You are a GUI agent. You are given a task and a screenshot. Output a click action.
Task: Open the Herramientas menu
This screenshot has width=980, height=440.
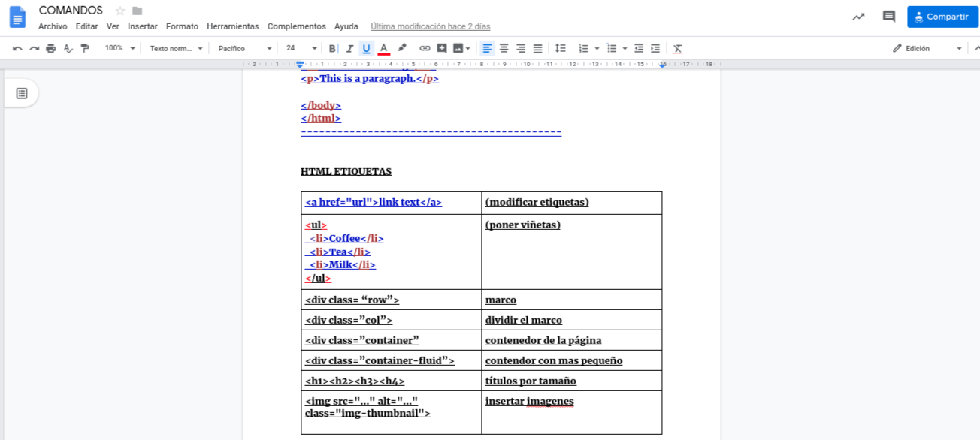click(232, 26)
